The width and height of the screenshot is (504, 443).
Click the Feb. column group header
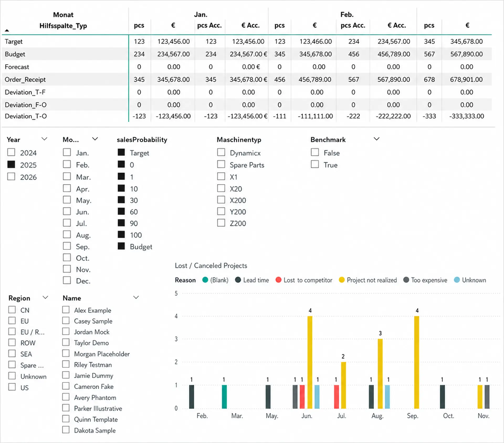click(347, 15)
